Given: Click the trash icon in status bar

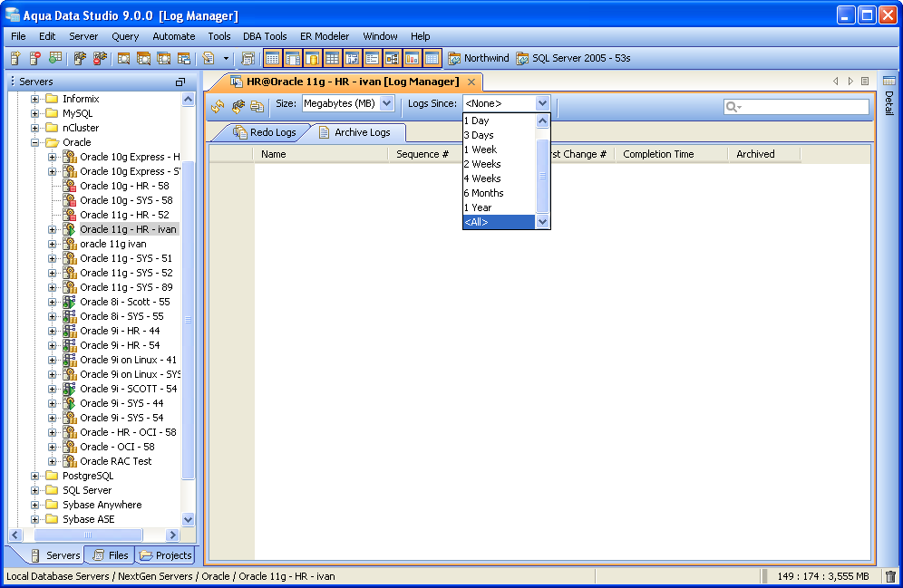Looking at the screenshot, I should pyautogui.click(x=890, y=576).
